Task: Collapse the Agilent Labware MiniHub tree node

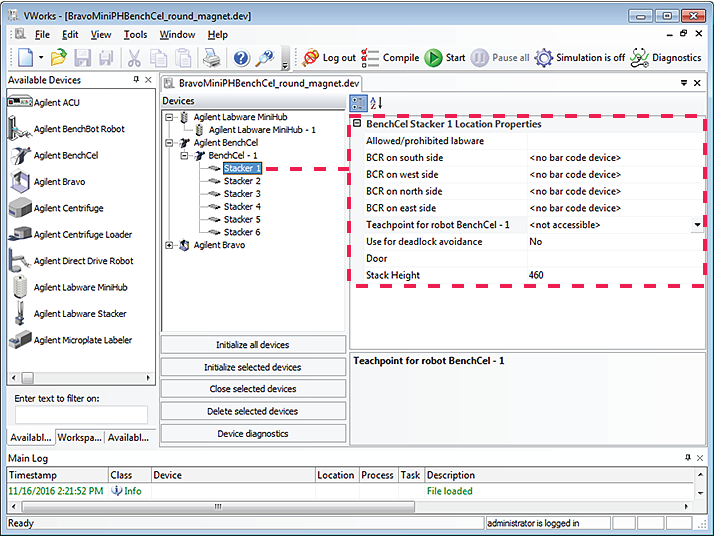Action: 170,117
